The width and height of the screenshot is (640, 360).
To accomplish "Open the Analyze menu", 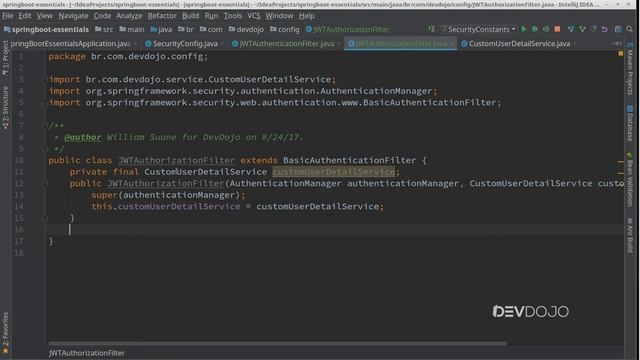I will 129,16.
